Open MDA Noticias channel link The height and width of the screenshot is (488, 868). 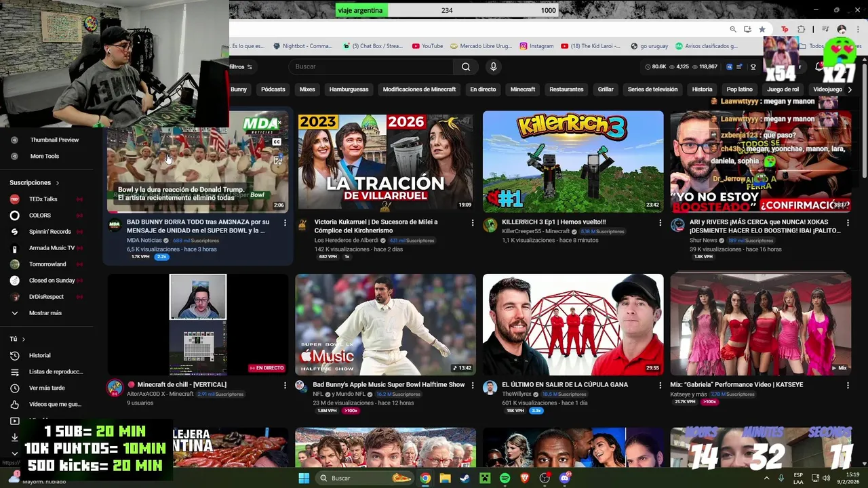coord(144,241)
